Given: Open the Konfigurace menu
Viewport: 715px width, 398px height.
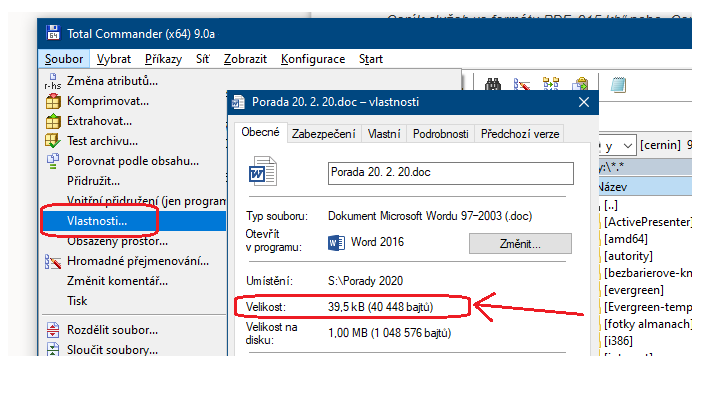Looking at the screenshot, I should tap(313, 59).
